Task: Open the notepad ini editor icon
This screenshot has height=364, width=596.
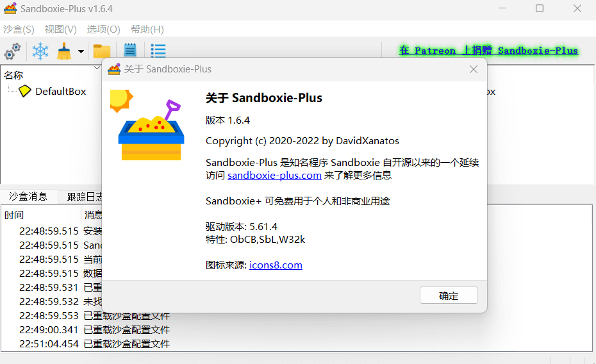Action: click(x=130, y=51)
